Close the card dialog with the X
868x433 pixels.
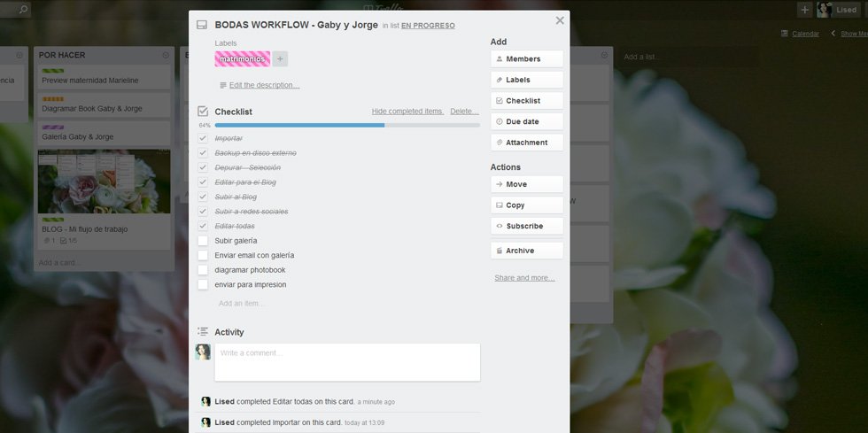[x=560, y=20]
